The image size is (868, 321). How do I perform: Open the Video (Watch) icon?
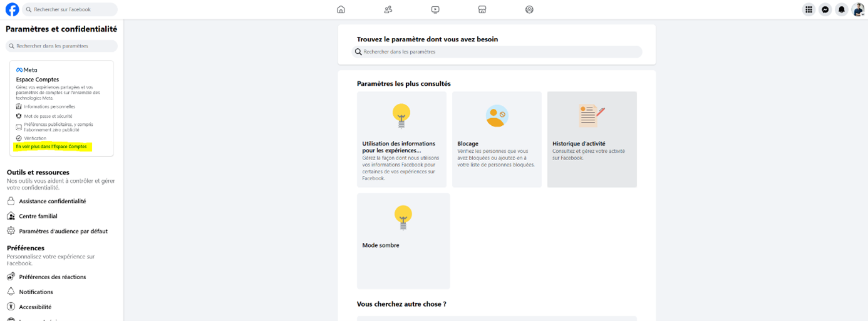click(435, 9)
